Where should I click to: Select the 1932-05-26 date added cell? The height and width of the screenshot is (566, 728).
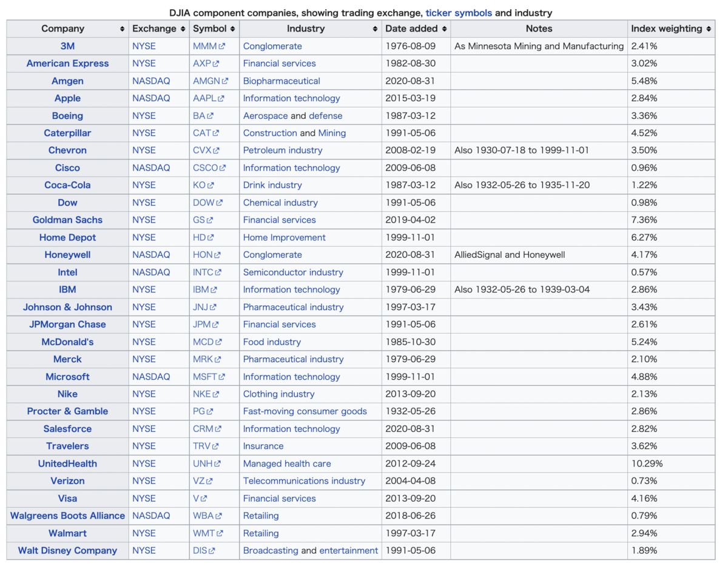[x=417, y=411]
